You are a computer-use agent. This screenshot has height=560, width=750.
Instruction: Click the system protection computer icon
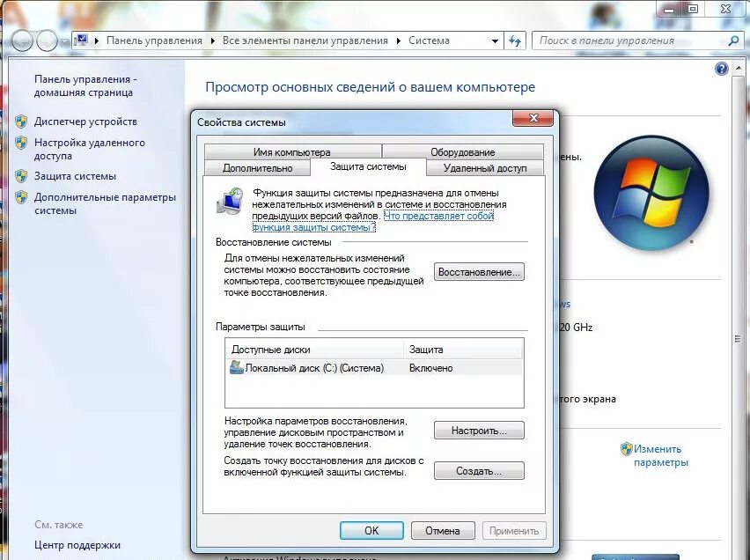pos(230,201)
